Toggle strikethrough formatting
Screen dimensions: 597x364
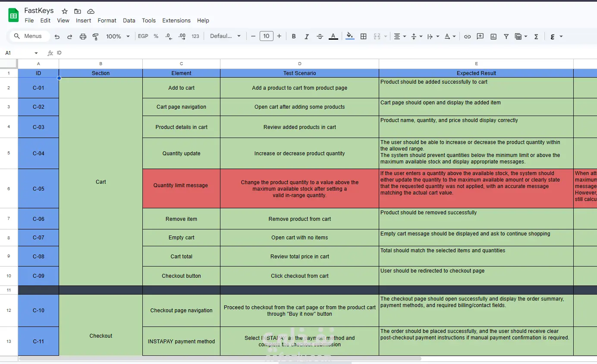320,37
